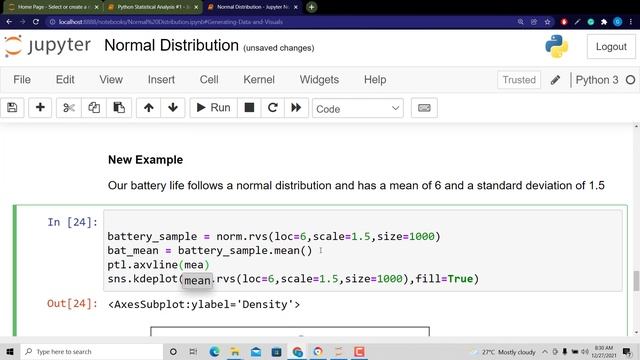Open the File menu
Viewport: 640px width, 360px height.
click(x=22, y=80)
